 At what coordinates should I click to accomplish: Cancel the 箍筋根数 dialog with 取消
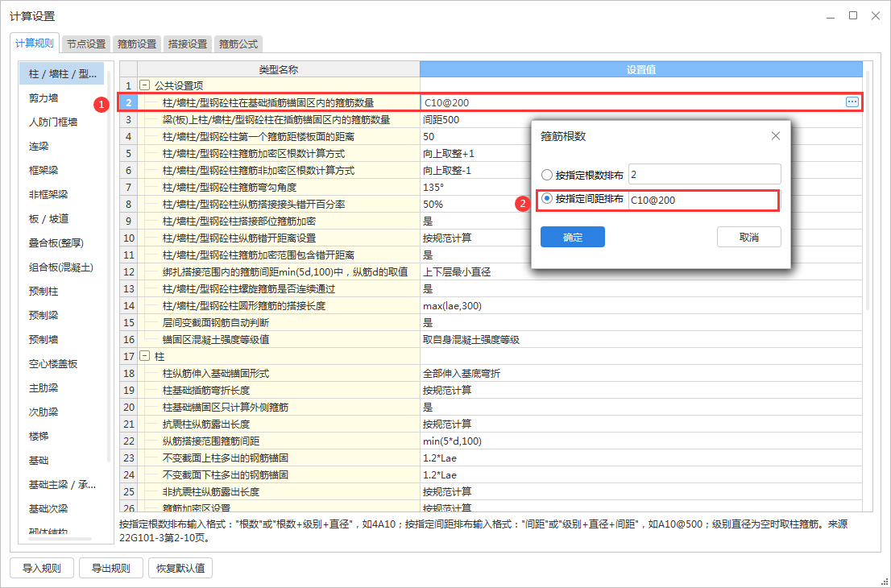[x=749, y=237]
